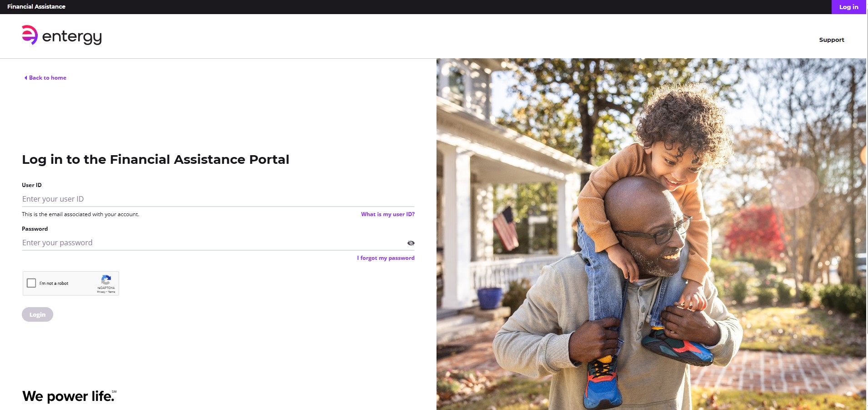Click the entergy wordmark text
868x410 pixels.
72,37
